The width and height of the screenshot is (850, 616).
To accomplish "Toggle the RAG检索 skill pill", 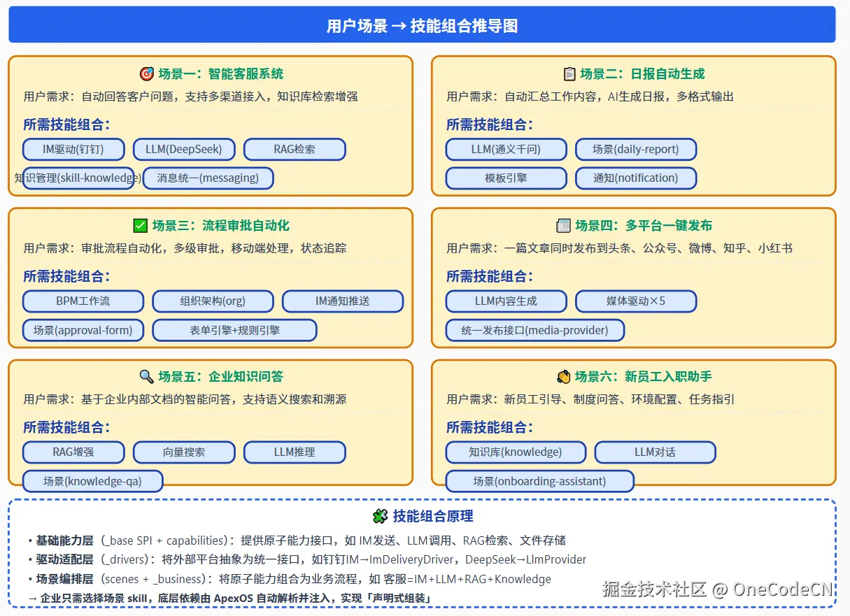I will point(295,149).
